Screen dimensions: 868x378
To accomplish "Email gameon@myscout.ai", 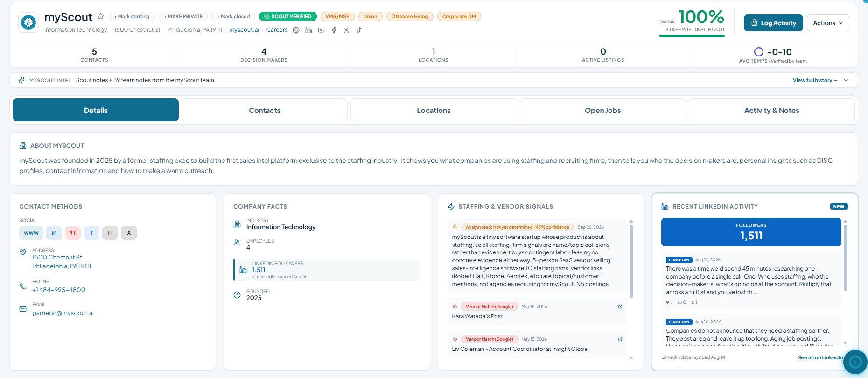I will coord(63,313).
